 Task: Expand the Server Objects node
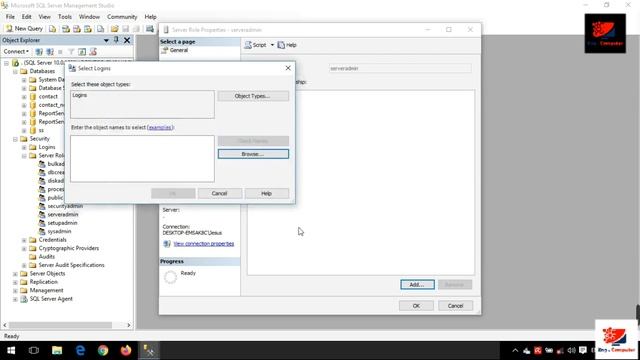pyautogui.click(x=16, y=274)
